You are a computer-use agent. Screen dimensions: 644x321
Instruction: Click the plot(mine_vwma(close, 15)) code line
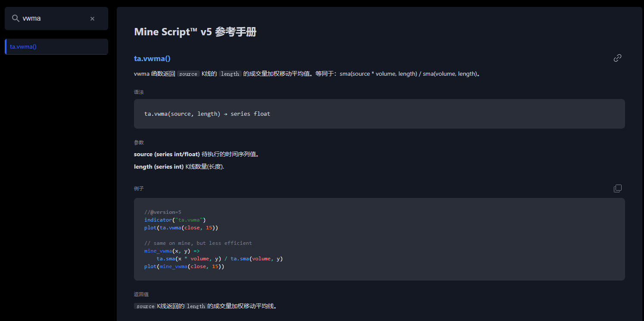184,266
